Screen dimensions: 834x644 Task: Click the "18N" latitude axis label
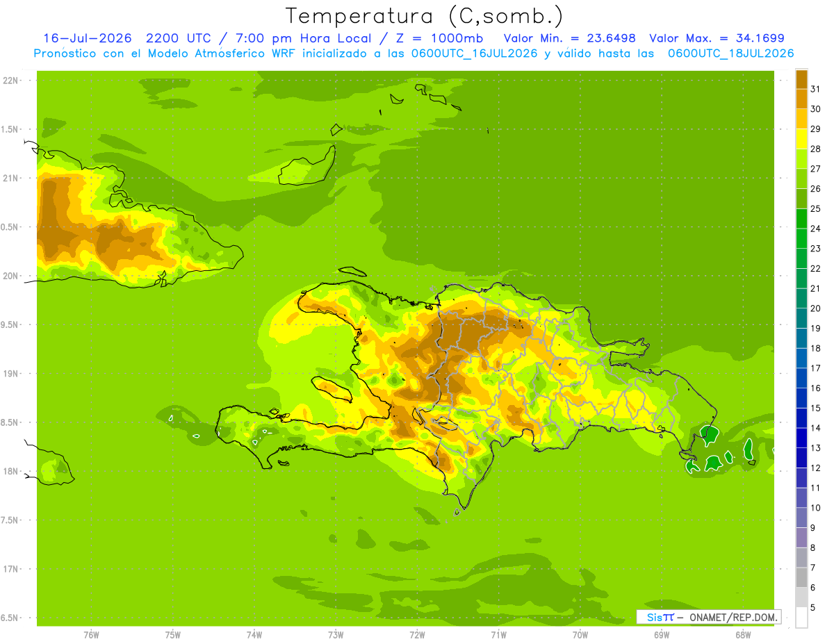pos(10,471)
